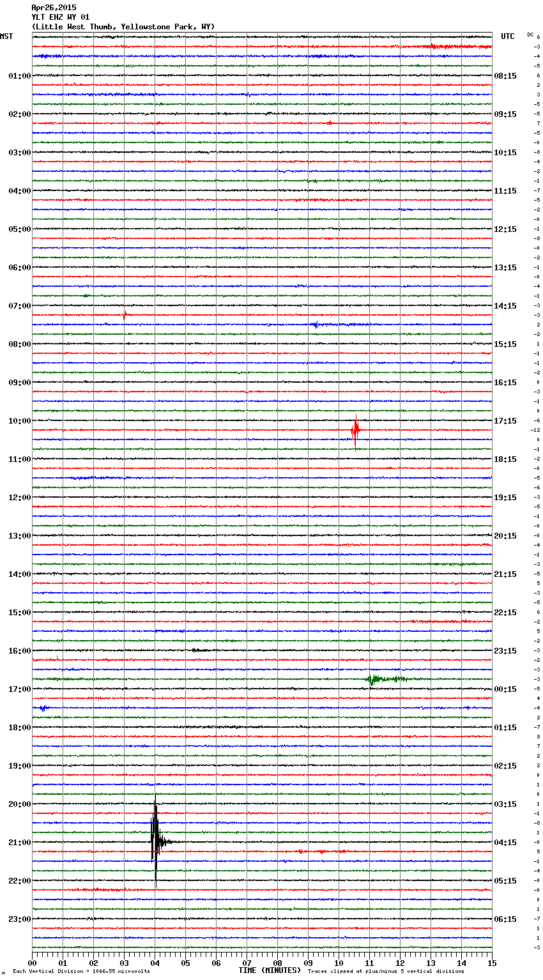The height and width of the screenshot is (980, 543).
Task: Select the 09:00 MST time label
Action: point(20,383)
